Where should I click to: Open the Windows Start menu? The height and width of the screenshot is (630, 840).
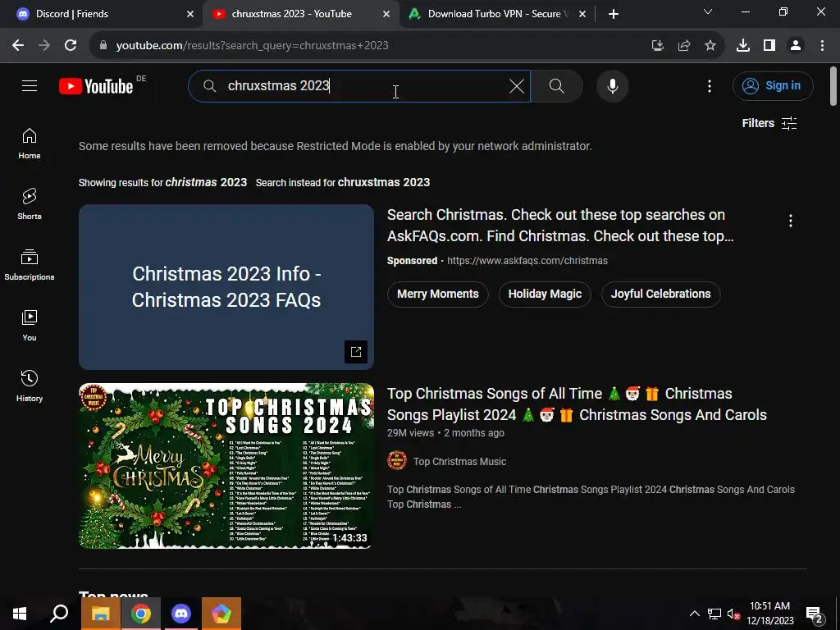pos(20,614)
